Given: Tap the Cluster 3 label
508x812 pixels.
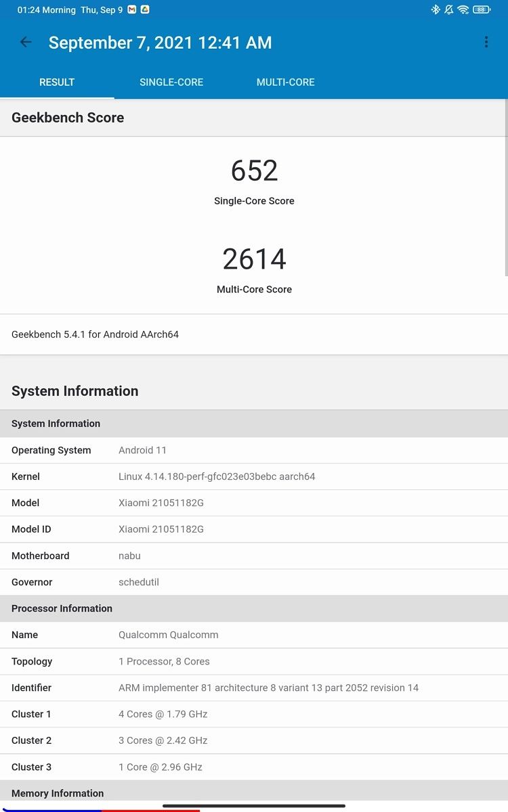Looking at the screenshot, I should pos(31,767).
